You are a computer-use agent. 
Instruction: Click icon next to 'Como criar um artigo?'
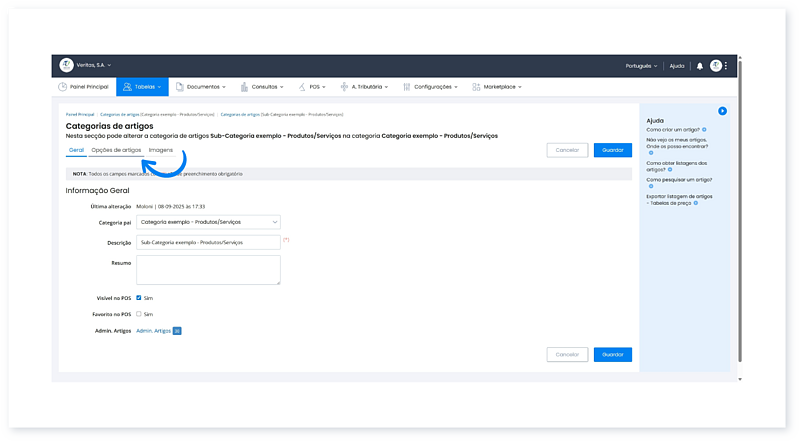[x=704, y=129]
